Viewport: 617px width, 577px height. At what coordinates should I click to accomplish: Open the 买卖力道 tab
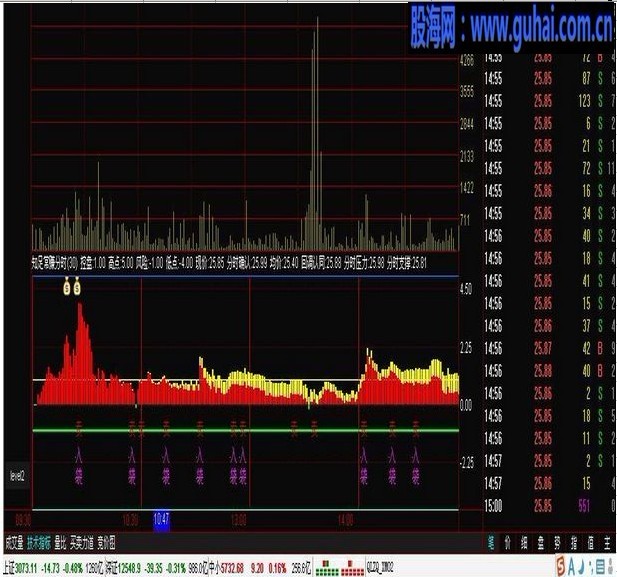pyautogui.click(x=82, y=544)
